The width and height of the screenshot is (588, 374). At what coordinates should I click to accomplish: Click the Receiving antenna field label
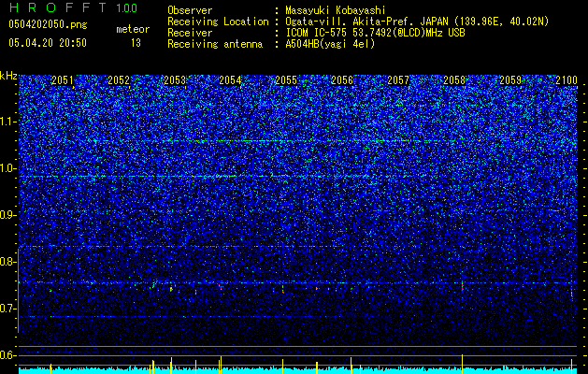pyautogui.click(x=215, y=44)
